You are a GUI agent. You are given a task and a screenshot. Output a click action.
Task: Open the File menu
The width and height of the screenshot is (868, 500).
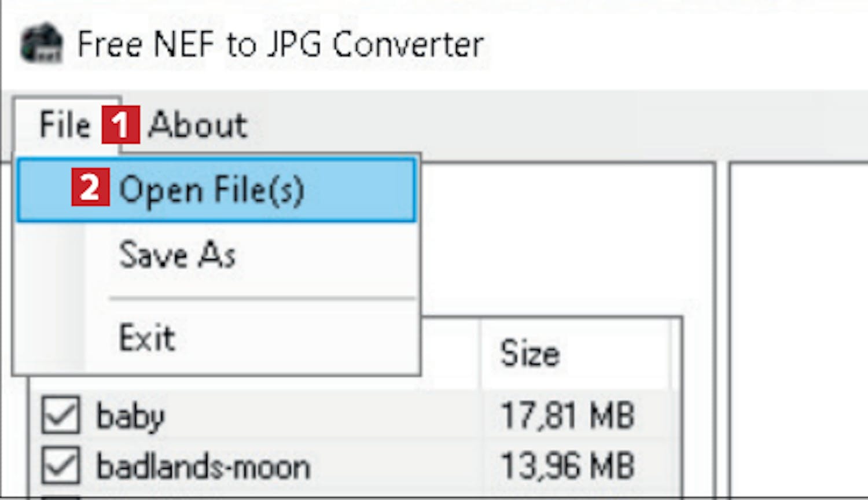pos(65,124)
